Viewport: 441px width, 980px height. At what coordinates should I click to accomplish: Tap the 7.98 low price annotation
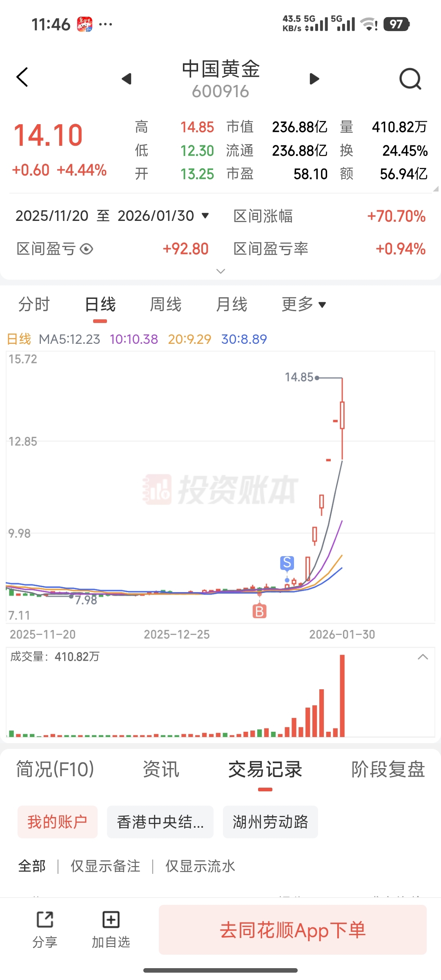86,600
